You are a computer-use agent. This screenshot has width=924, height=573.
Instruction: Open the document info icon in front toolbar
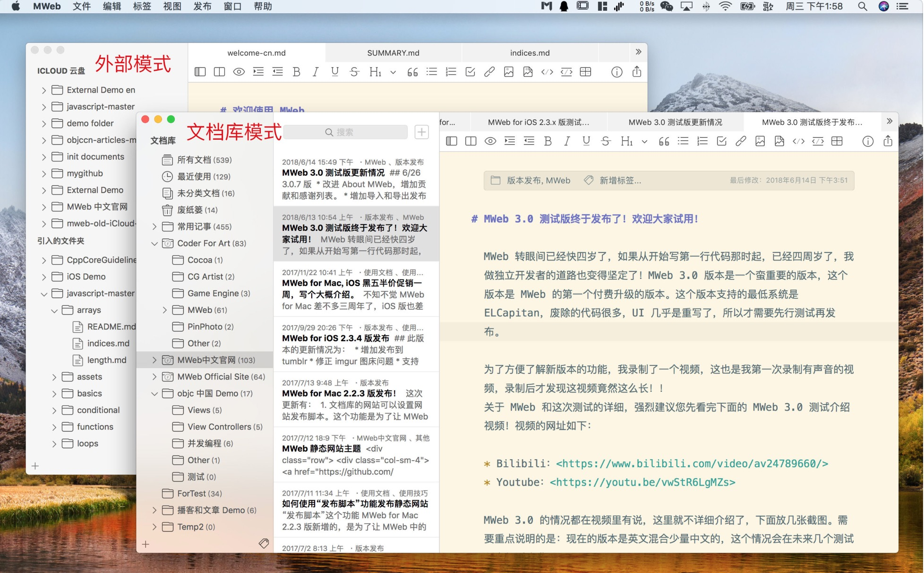pyautogui.click(x=868, y=141)
